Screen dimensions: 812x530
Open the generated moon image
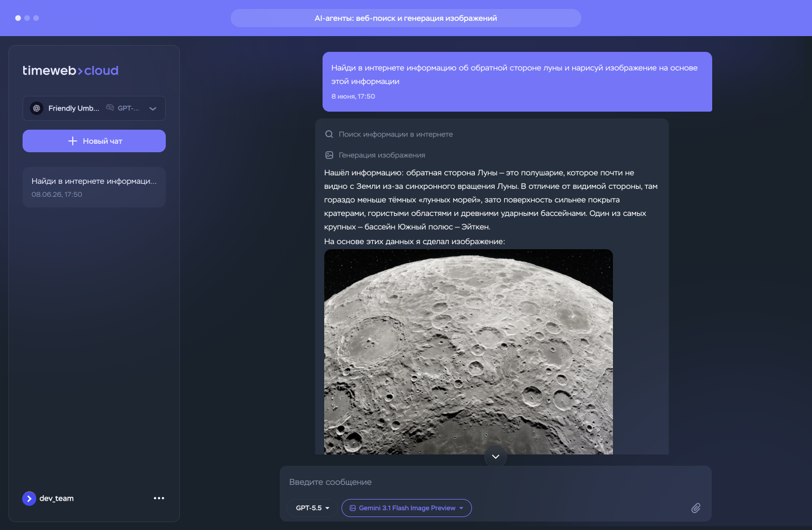(x=469, y=352)
